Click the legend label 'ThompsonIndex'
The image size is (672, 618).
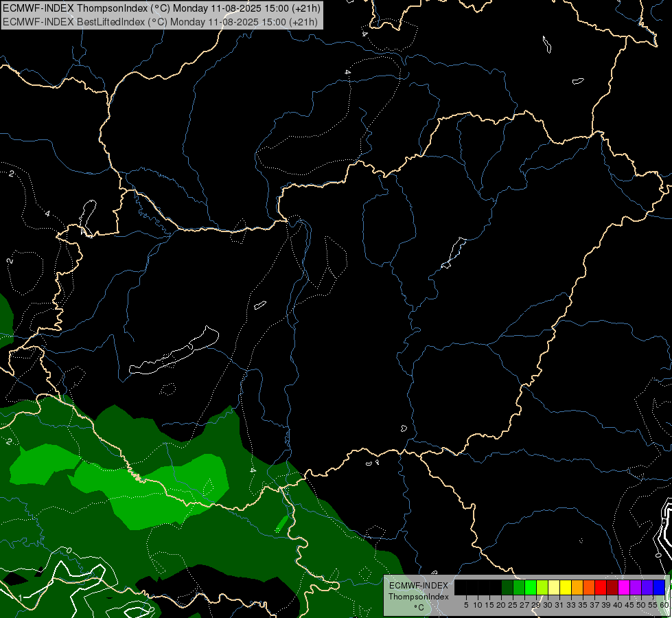(x=419, y=597)
